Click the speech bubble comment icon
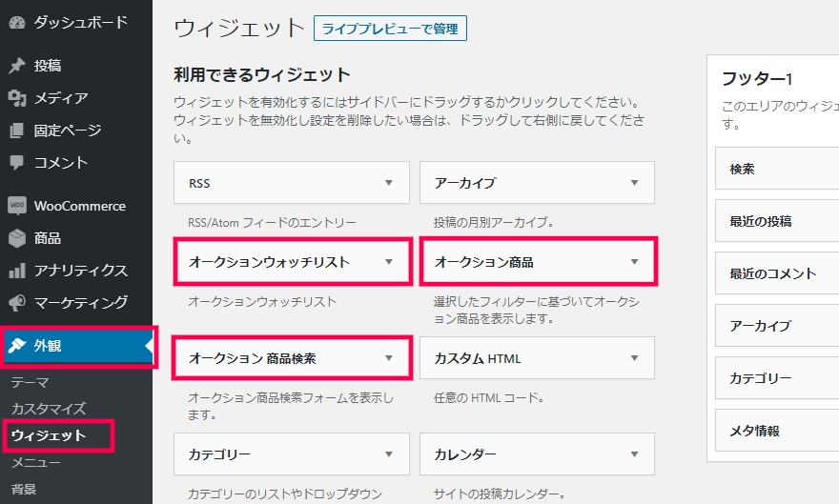This screenshot has width=839, height=504. point(17,163)
